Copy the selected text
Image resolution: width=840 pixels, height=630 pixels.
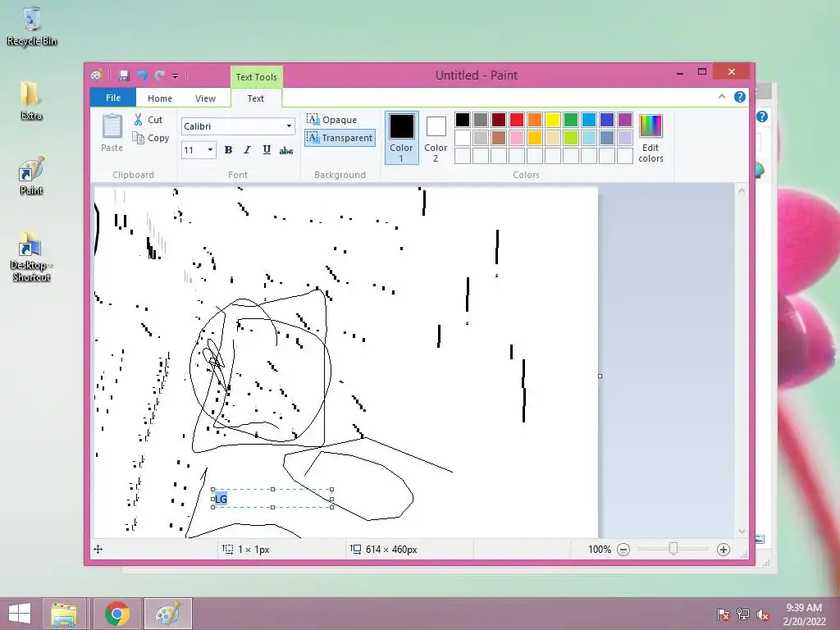[x=152, y=138]
